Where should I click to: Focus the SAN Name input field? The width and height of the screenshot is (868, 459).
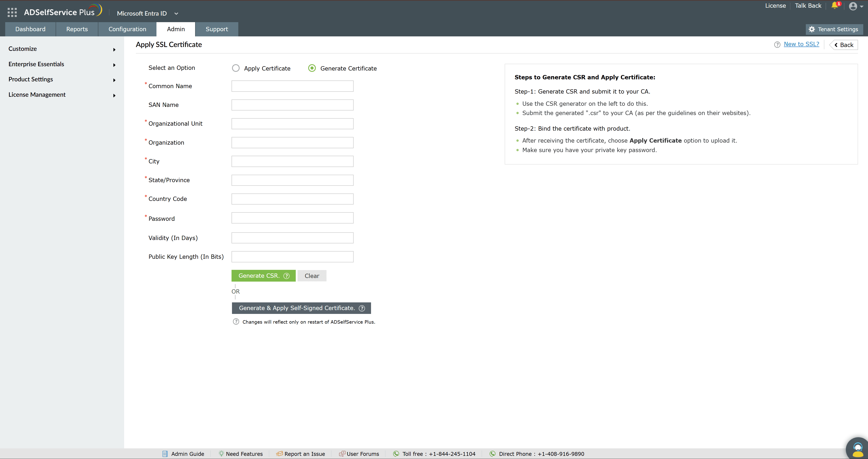pos(293,105)
